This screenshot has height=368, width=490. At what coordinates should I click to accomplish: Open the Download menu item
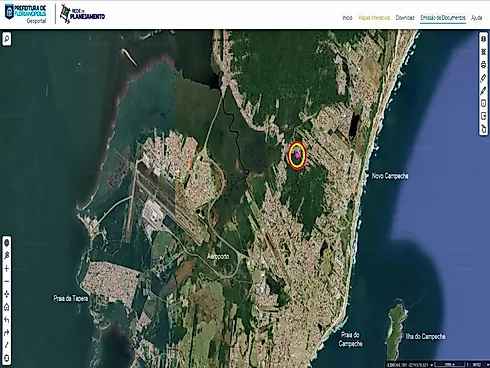[405, 18]
